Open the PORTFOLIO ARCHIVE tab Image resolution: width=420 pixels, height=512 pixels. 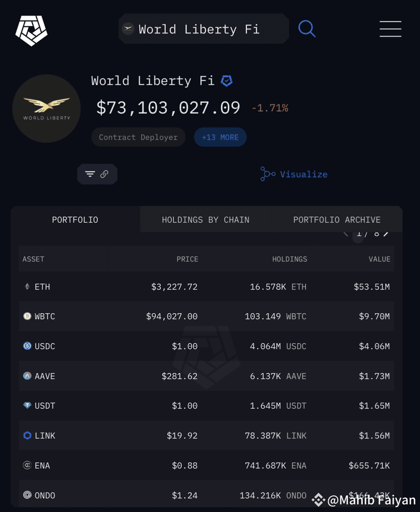tap(337, 220)
